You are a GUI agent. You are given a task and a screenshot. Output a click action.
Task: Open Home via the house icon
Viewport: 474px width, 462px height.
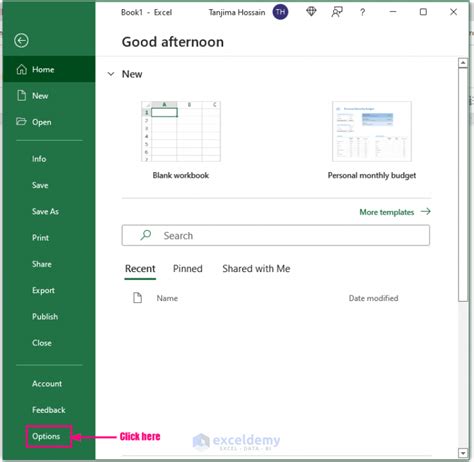pos(22,69)
